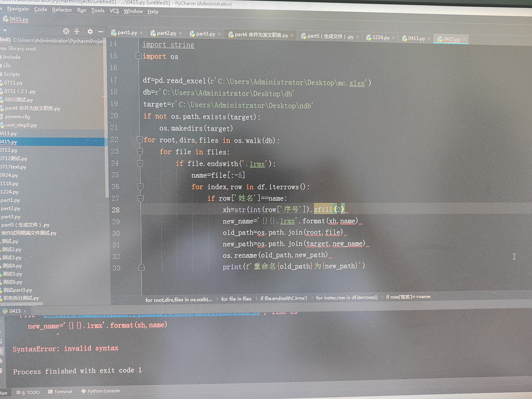Collapse the for index,row loop fold marker
Viewport: 532px width, 399px height.
[140, 186]
